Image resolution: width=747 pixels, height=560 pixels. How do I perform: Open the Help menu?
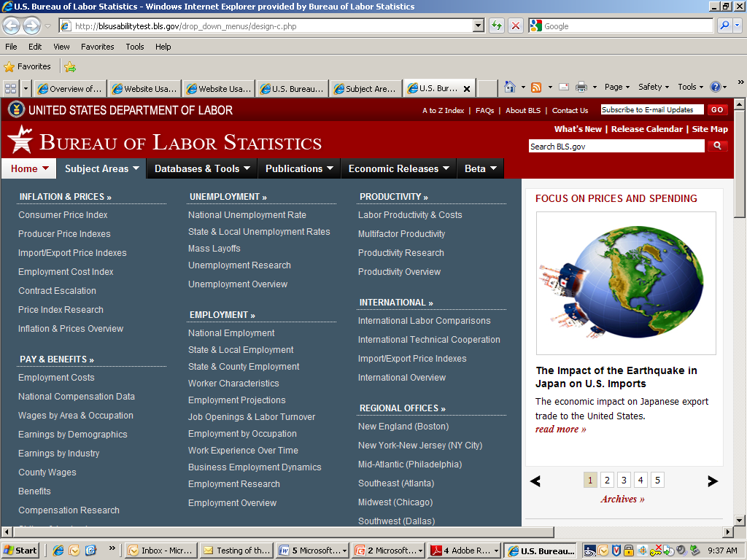point(163,47)
